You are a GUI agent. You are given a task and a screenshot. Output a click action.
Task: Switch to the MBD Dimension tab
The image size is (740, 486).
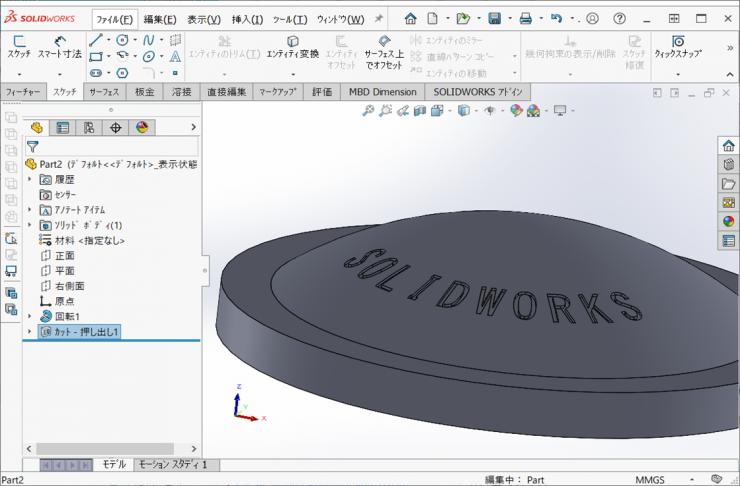(383, 92)
